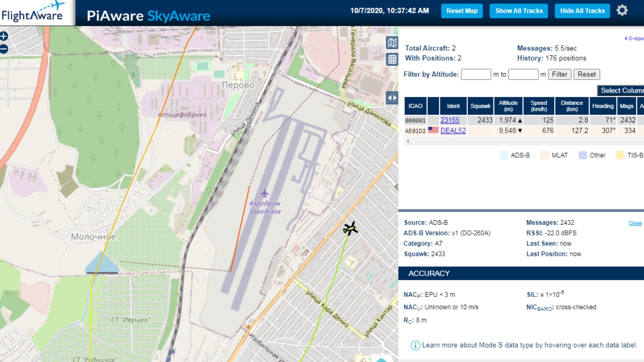Open flight link 23155
The height and width of the screenshot is (362, 644).
[x=450, y=120]
